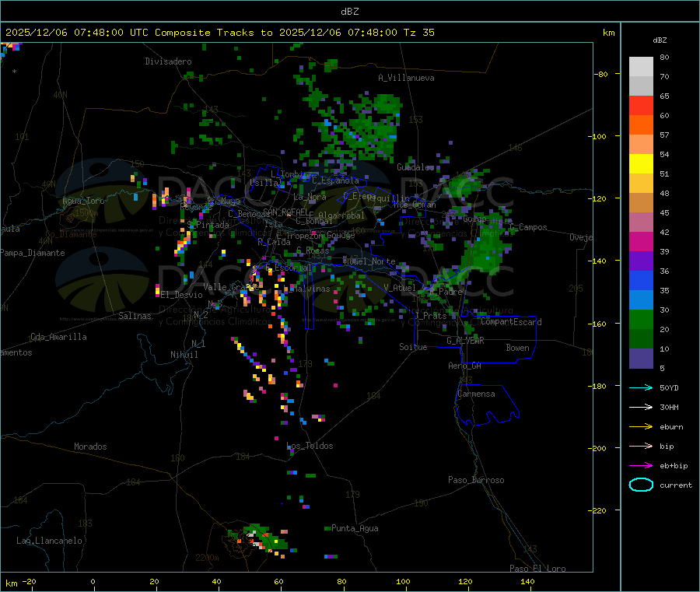Click the Lag.Llancanelo label
The image size is (700, 592).
tap(50, 541)
